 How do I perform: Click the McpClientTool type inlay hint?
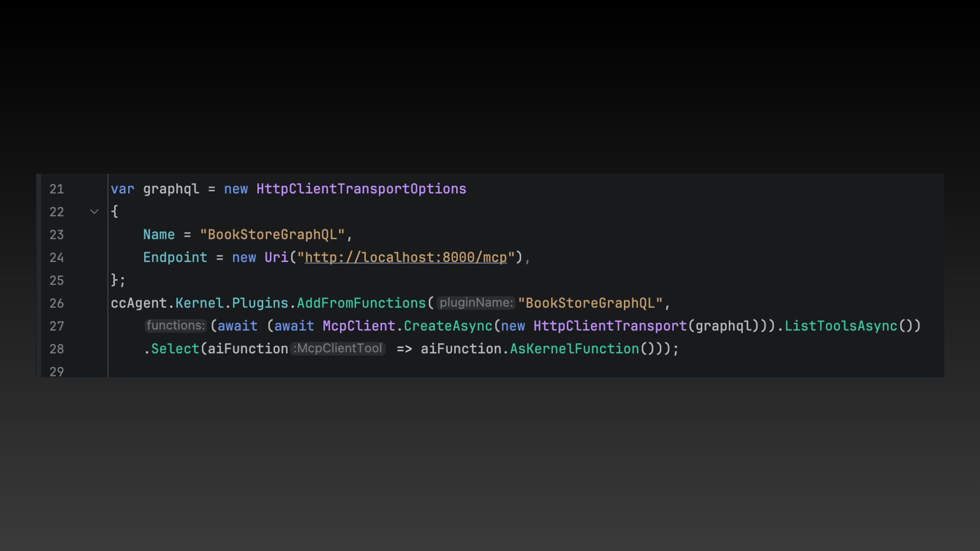tap(338, 348)
